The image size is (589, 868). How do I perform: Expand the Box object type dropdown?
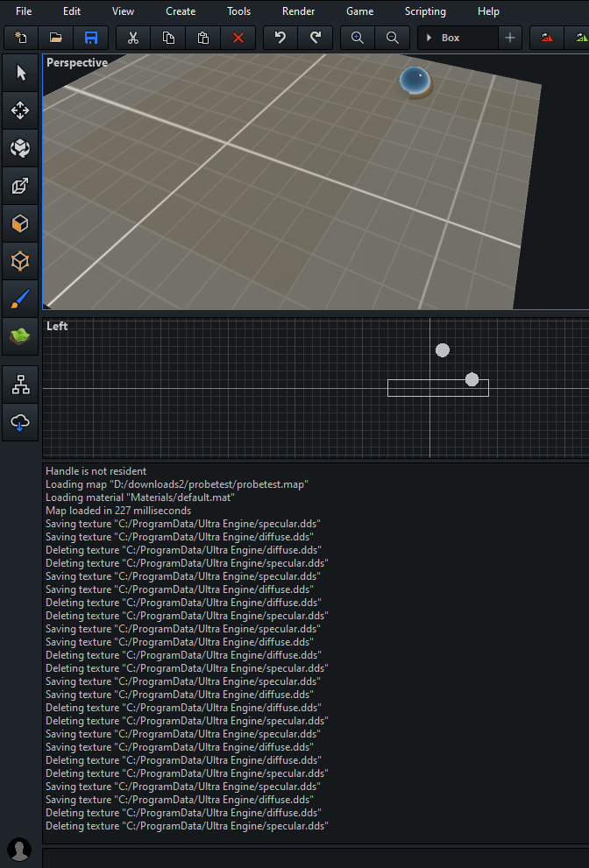click(458, 38)
